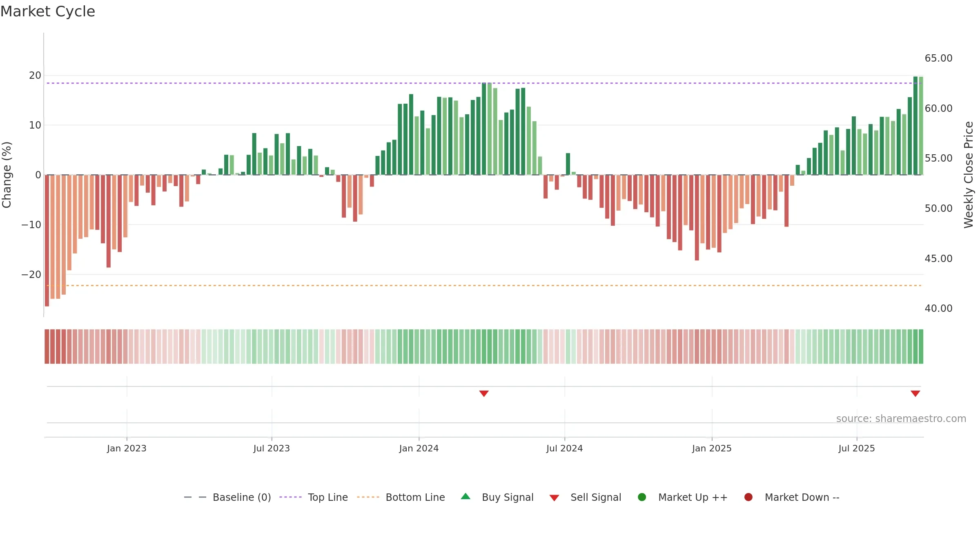Click the 40.00 price axis label
Screen dimensions: 980x551
pyautogui.click(x=938, y=309)
